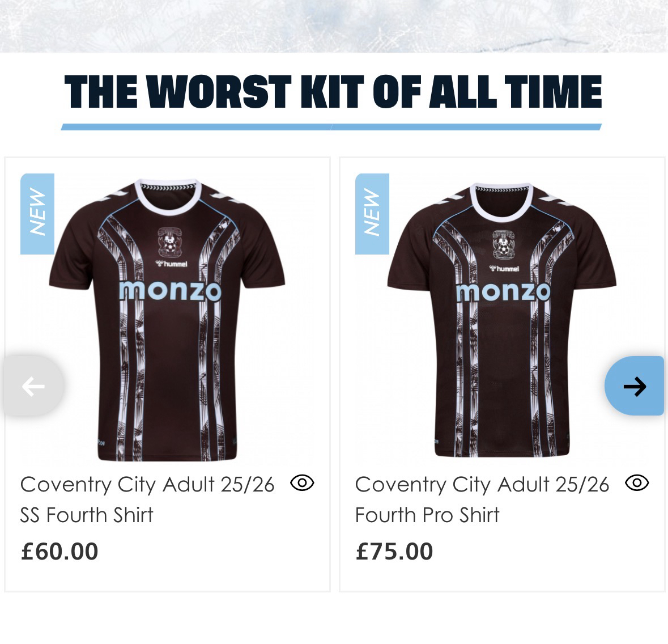Click the club crest on the SS Fourth Shirt
This screenshot has height=644, width=668.
click(167, 241)
